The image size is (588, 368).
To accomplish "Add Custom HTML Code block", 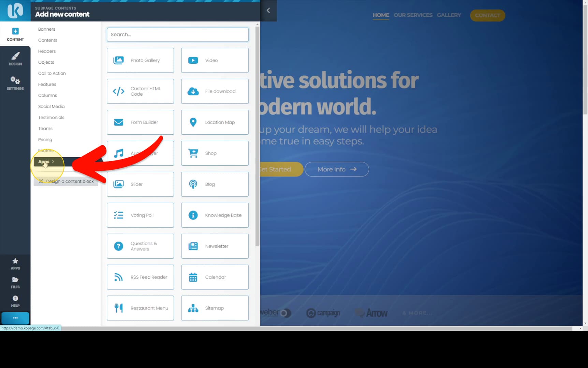I will point(140,91).
